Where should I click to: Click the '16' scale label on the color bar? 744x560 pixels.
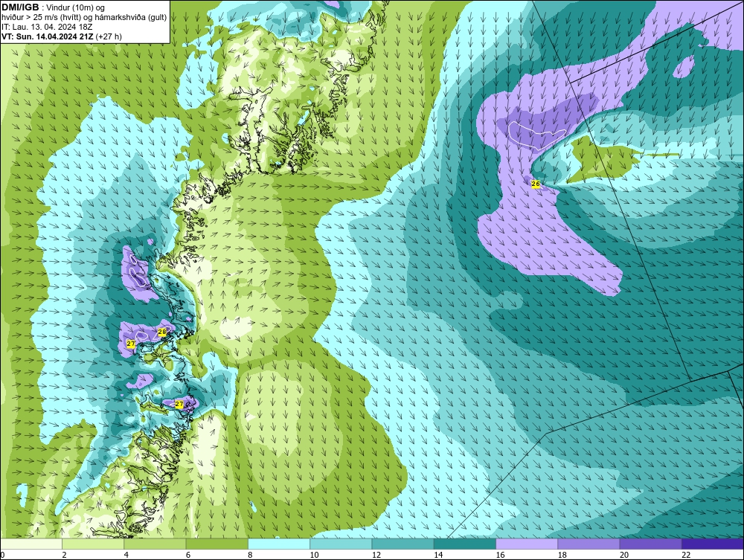500,556
